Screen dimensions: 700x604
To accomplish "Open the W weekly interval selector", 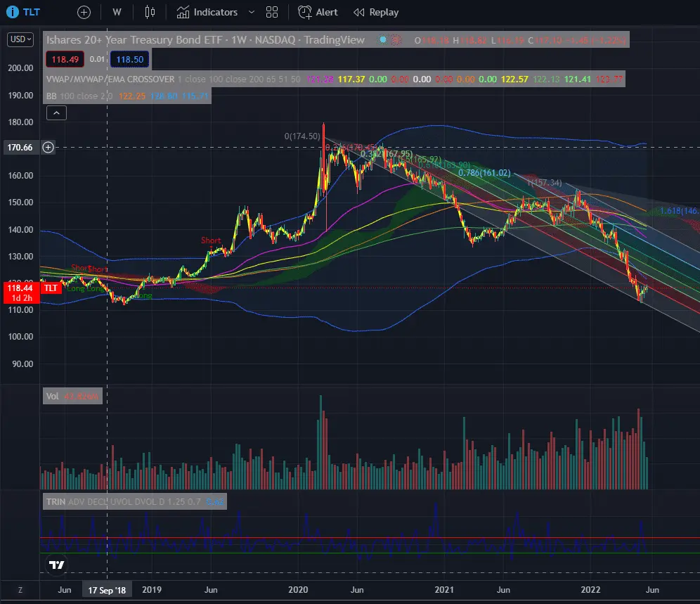I will 117,12.
